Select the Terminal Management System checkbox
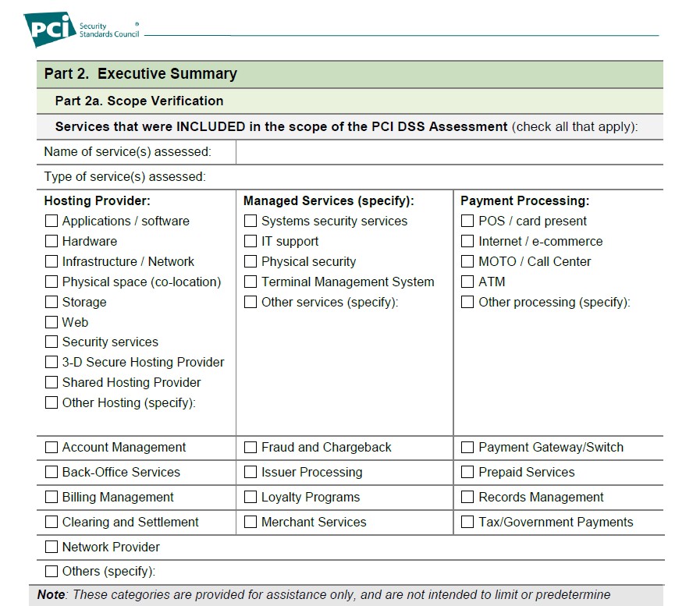Screen dimensions: 700x606 click(x=251, y=282)
